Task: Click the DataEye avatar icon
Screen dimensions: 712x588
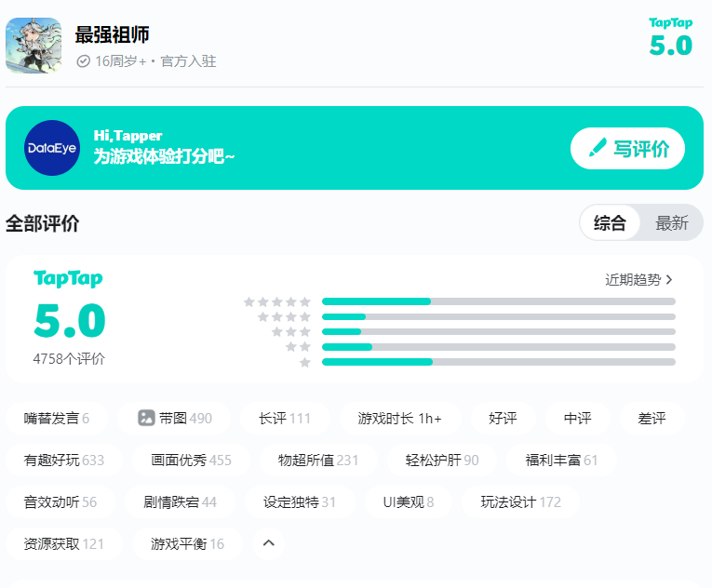Action: [x=52, y=148]
